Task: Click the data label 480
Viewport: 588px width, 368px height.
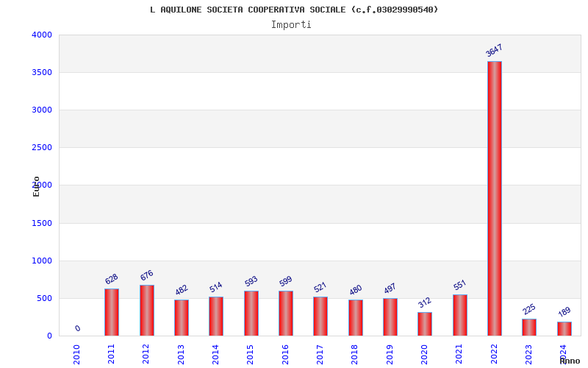Action: (x=356, y=290)
